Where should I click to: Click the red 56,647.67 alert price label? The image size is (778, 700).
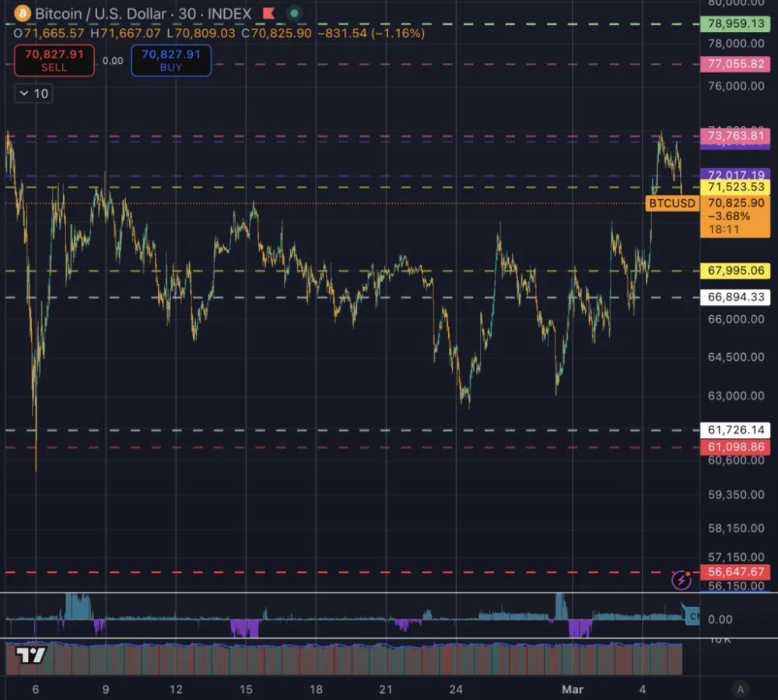point(736,571)
